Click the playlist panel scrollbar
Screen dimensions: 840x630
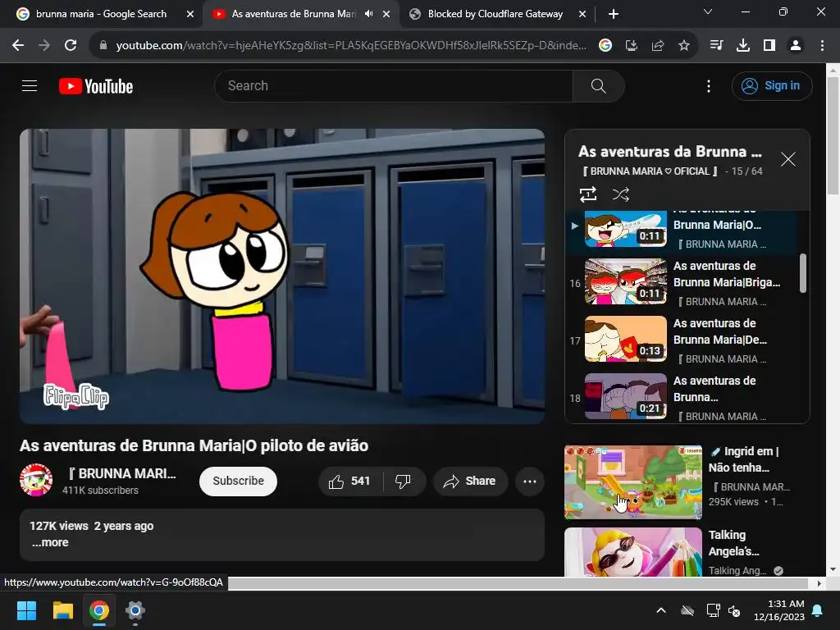pos(802,273)
